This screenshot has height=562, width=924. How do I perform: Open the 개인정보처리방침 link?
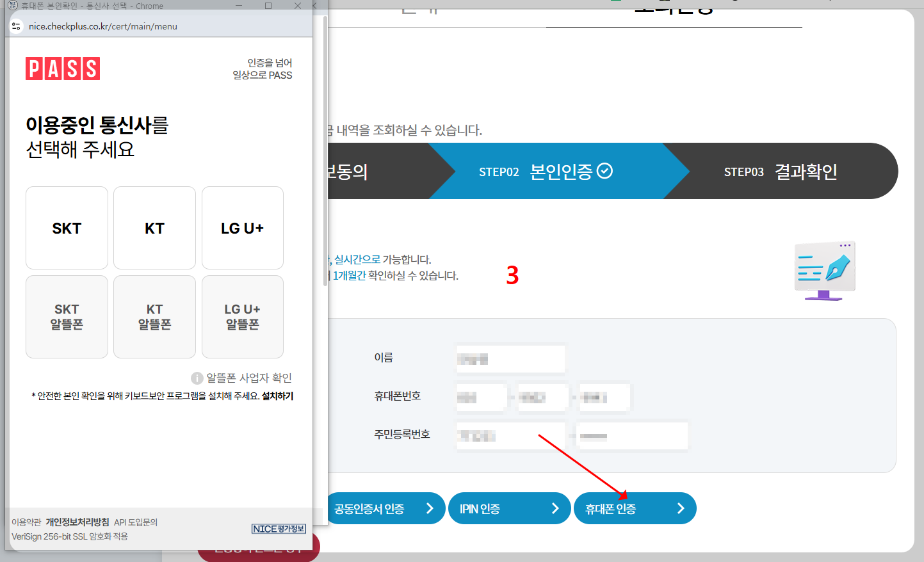pyautogui.click(x=77, y=522)
